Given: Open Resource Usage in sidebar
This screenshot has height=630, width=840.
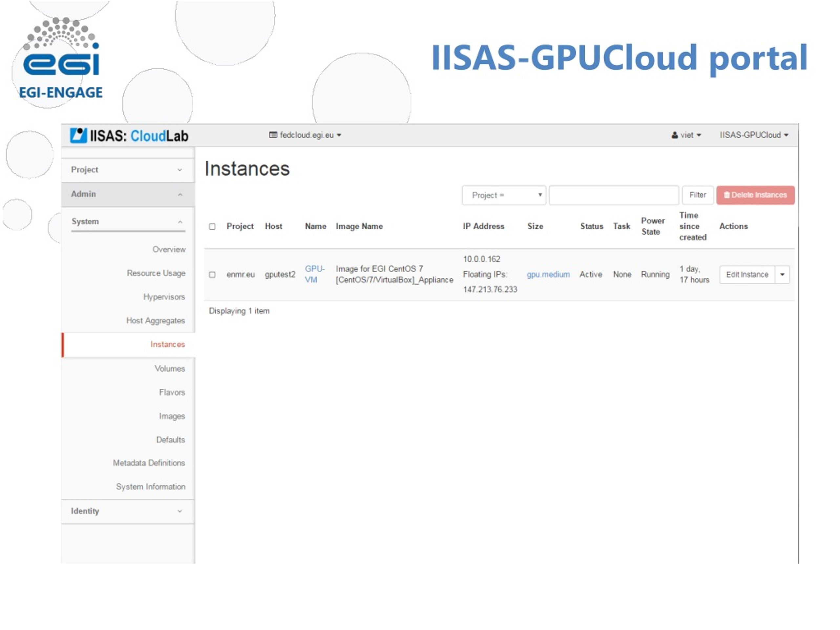Looking at the screenshot, I should [156, 273].
